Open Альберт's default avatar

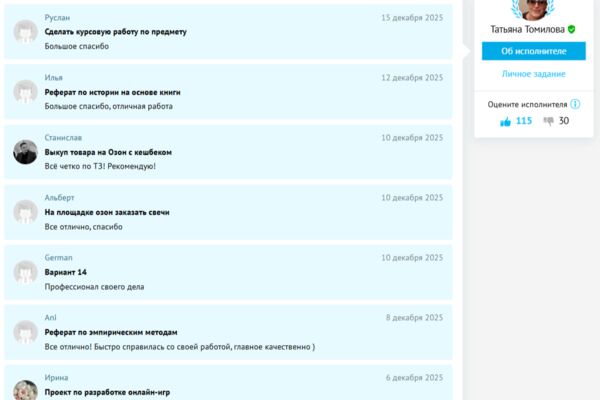point(25,212)
